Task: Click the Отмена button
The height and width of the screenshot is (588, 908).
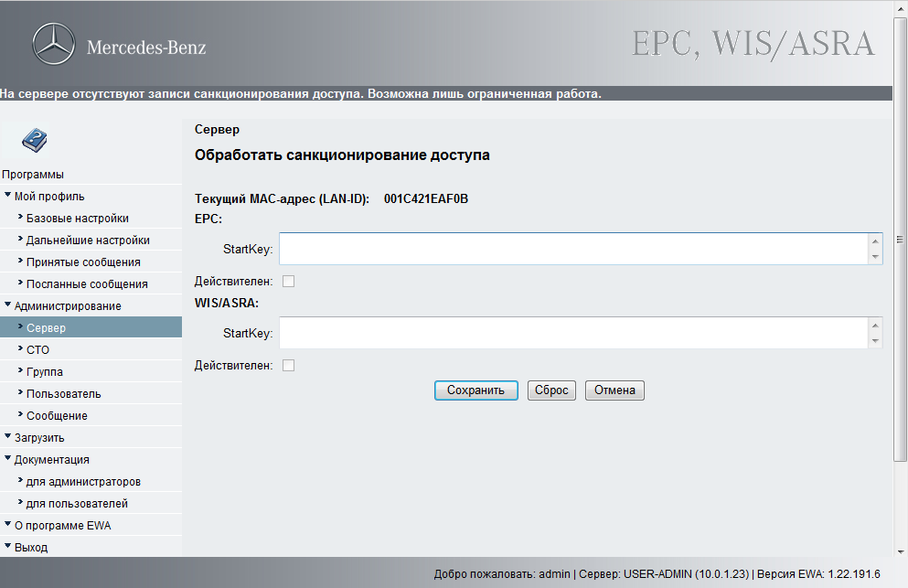Action: coord(614,390)
